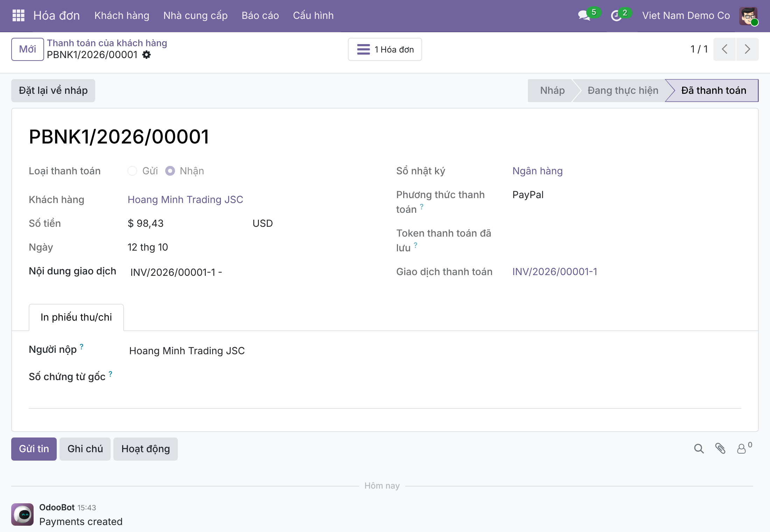Go to next record arrow

[747, 49]
